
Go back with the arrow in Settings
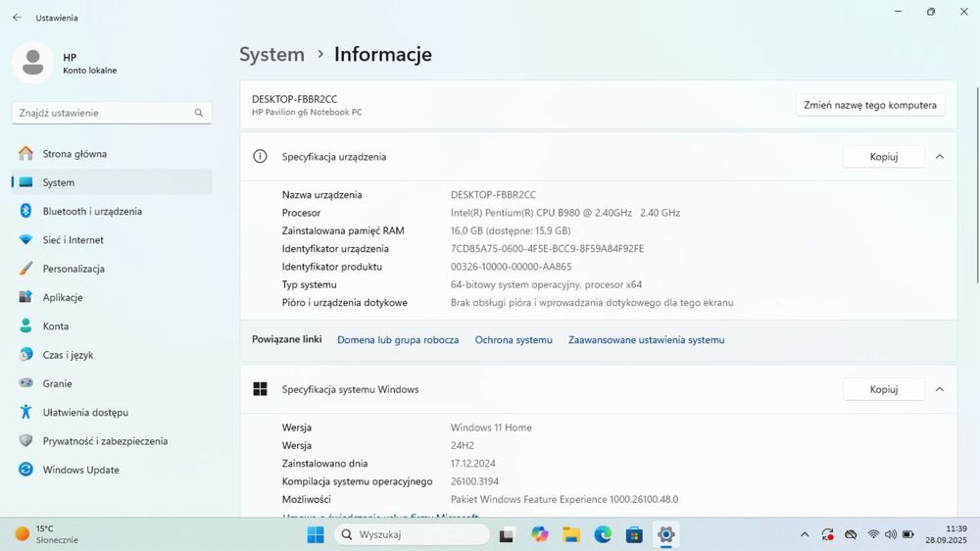17,18
